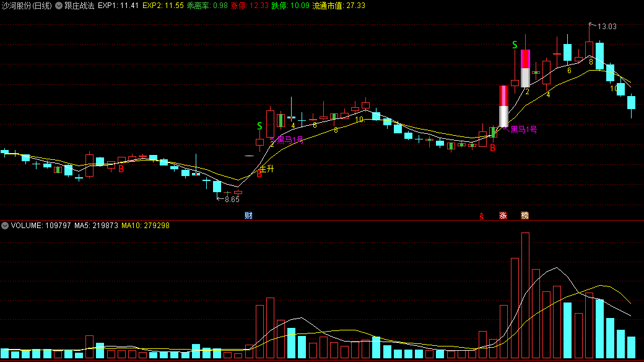This screenshot has width=644, height=362.
Task: Select the 跟庄战法 indicator name
Action: 79,6
